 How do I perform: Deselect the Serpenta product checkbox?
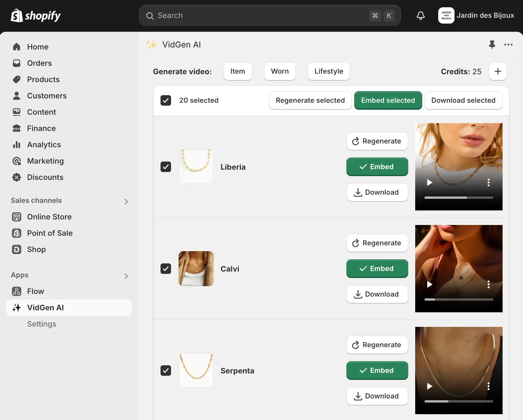tap(166, 371)
